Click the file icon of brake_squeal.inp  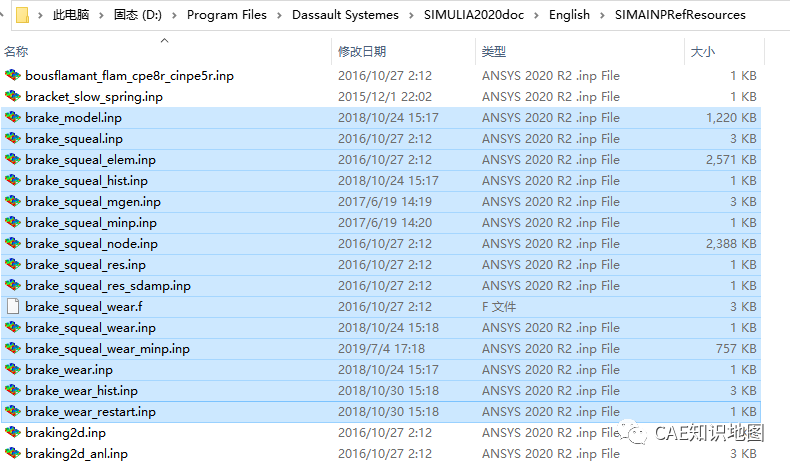[13, 139]
